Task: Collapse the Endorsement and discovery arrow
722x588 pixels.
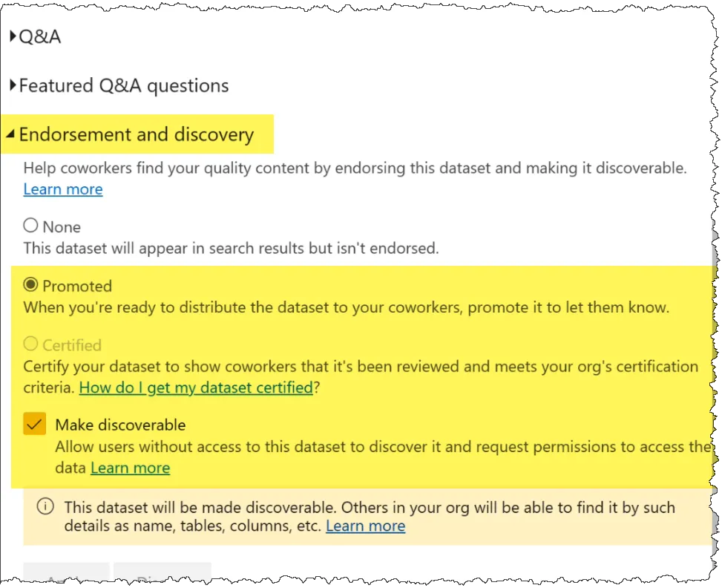Action: coord(11,134)
